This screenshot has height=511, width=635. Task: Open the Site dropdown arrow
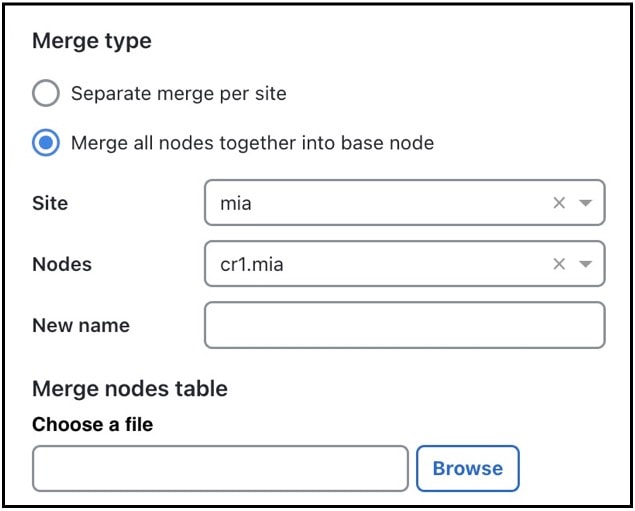pyautogui.click(x=586, y=202)
